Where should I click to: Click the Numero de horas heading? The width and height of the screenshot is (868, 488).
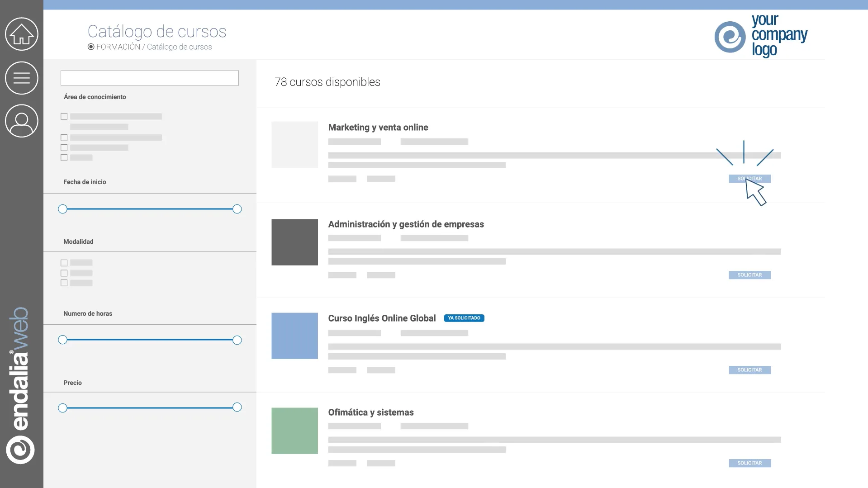click(x=88, y=313)
